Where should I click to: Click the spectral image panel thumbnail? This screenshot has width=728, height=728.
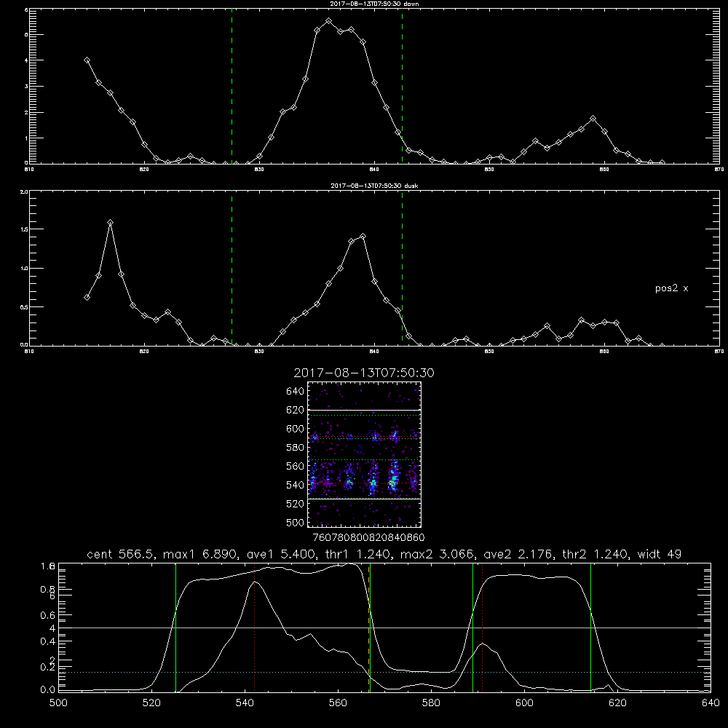coord(364,454)
